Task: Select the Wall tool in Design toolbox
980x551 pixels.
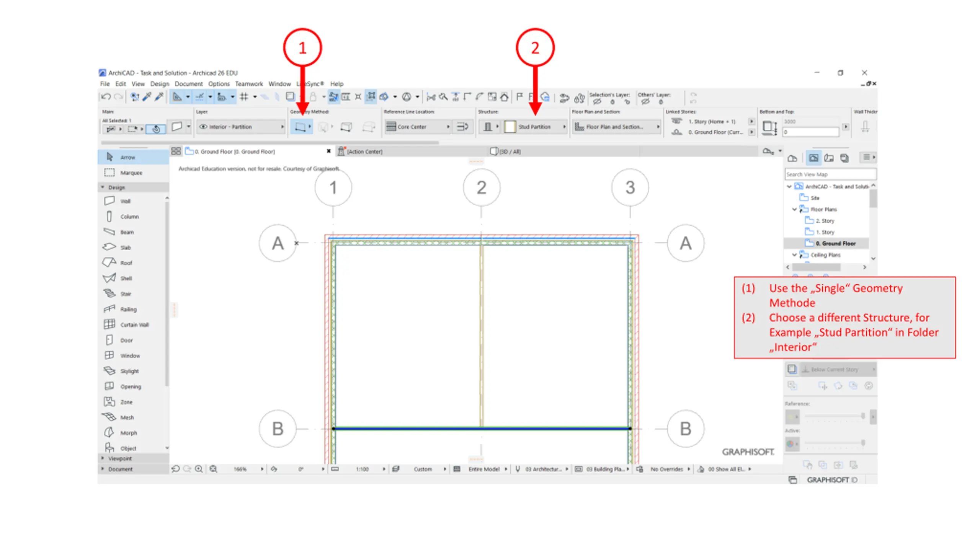Action: pyautogui.click(x=125, y=201)
